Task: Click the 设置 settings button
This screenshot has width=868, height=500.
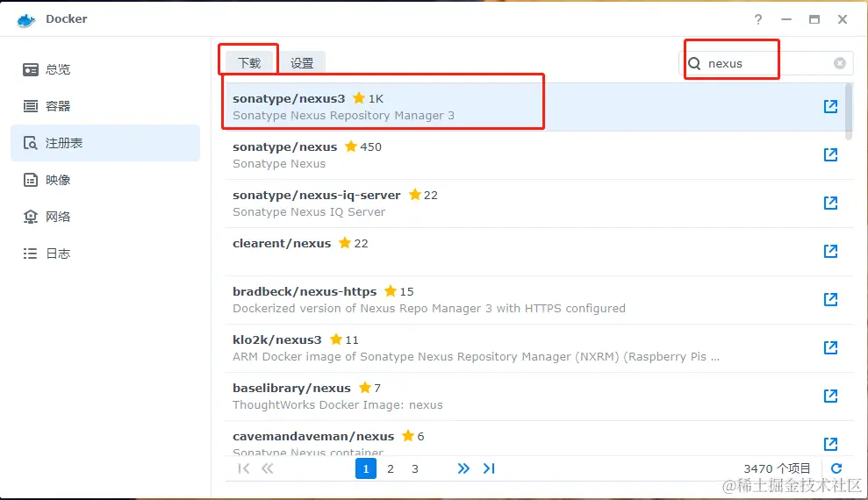Action: coord(302,63)
